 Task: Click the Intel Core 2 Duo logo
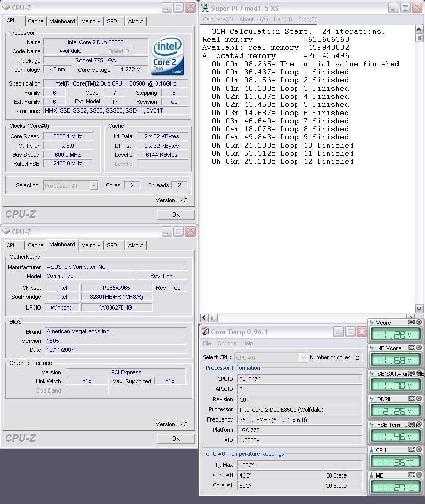point(168,55)
